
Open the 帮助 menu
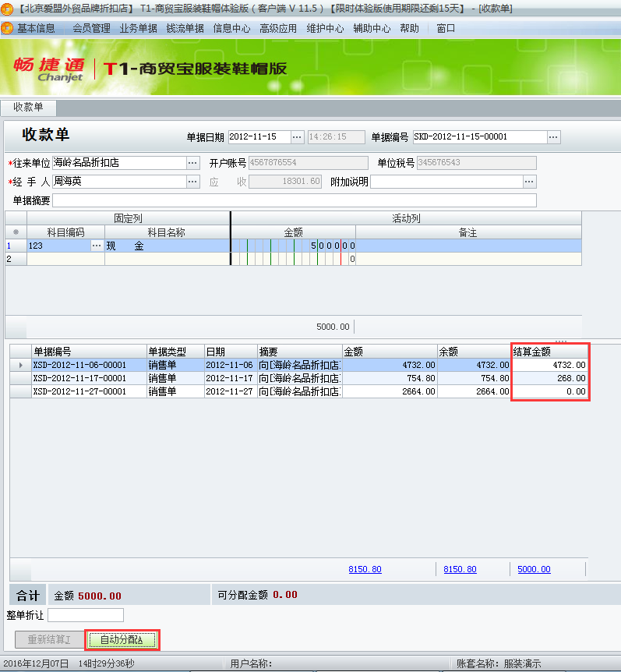pyautogui.click(x=409, y=28)
